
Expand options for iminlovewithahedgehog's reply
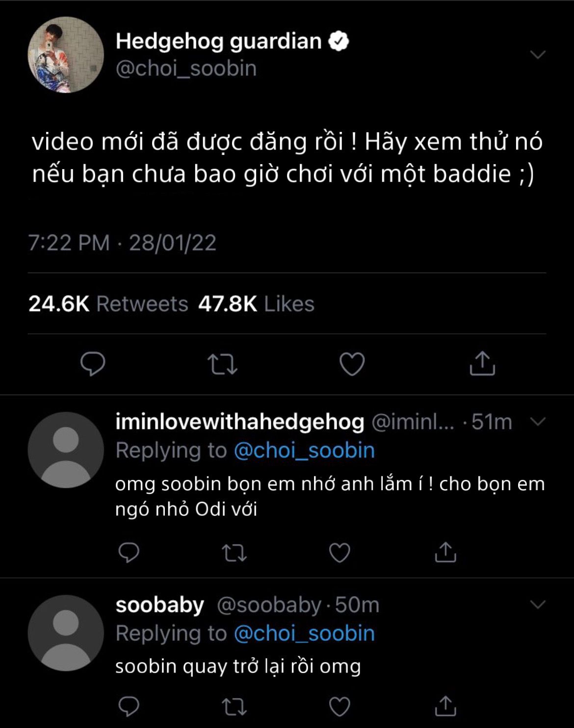pyautogui.click(x=538, y=422)
